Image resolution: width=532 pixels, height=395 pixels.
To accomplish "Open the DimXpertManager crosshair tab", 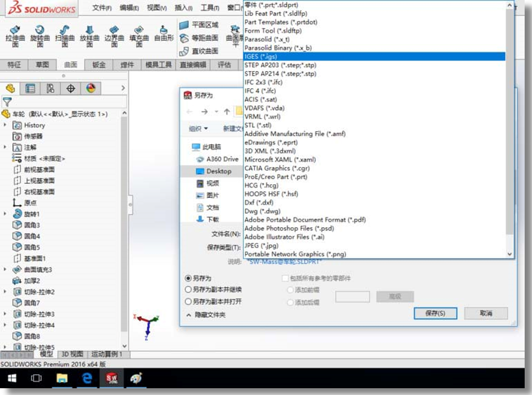I will (x=71, y=89).
